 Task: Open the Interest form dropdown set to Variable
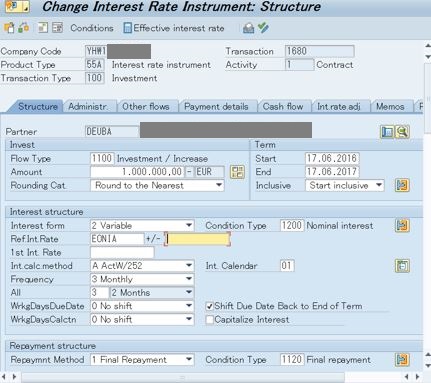click(x=142, y=226)
